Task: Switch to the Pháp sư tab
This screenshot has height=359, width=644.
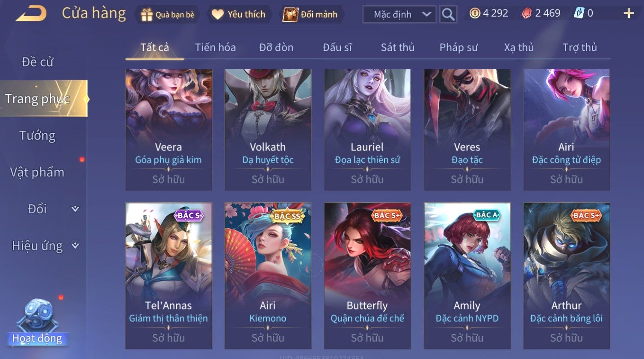Action: coord(458,47)
